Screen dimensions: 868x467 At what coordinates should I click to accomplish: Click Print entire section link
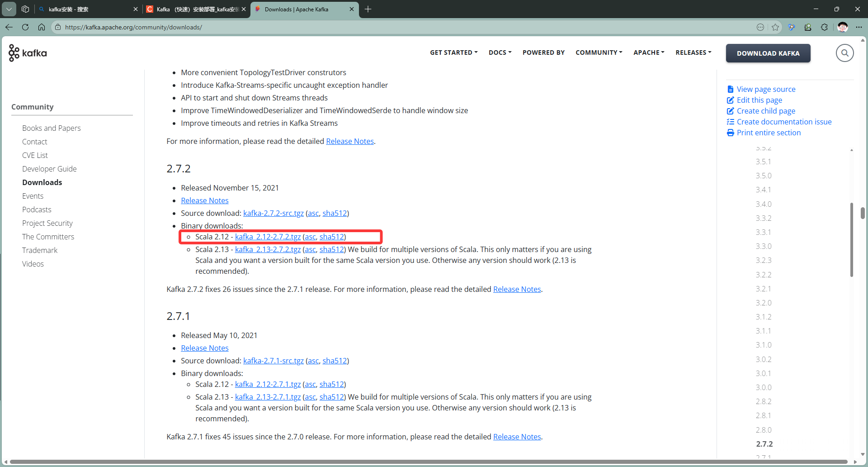pos(764,133)
